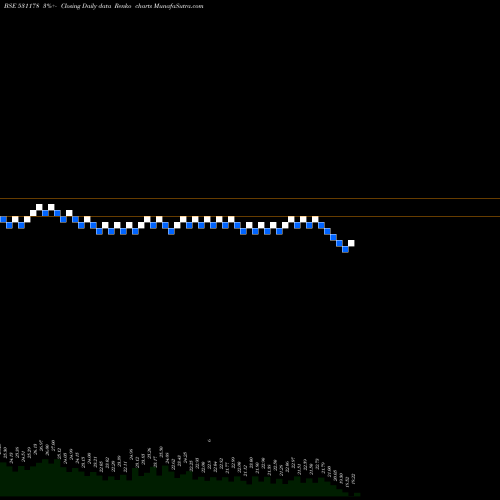This screenshot has width=500, height=500.
Task: Click the final 19.22 price label
Action: 353,479
